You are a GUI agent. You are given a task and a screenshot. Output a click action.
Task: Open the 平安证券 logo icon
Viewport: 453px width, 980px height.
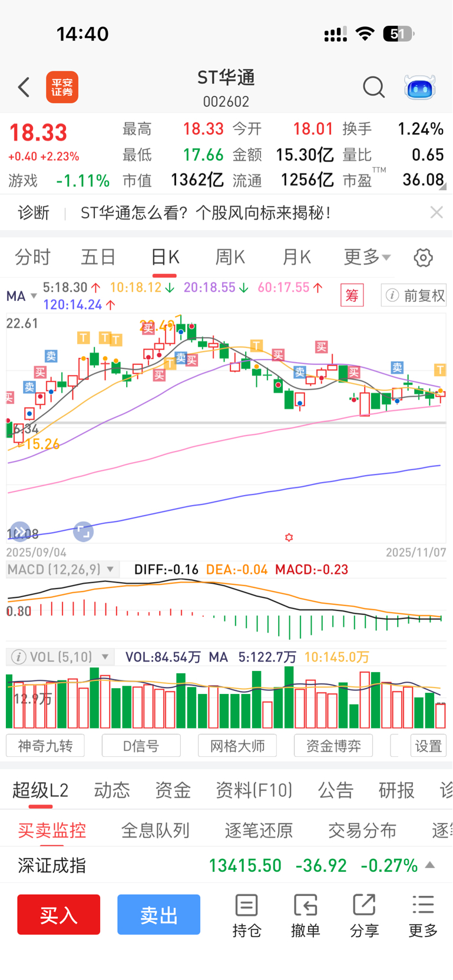point(62,87)
